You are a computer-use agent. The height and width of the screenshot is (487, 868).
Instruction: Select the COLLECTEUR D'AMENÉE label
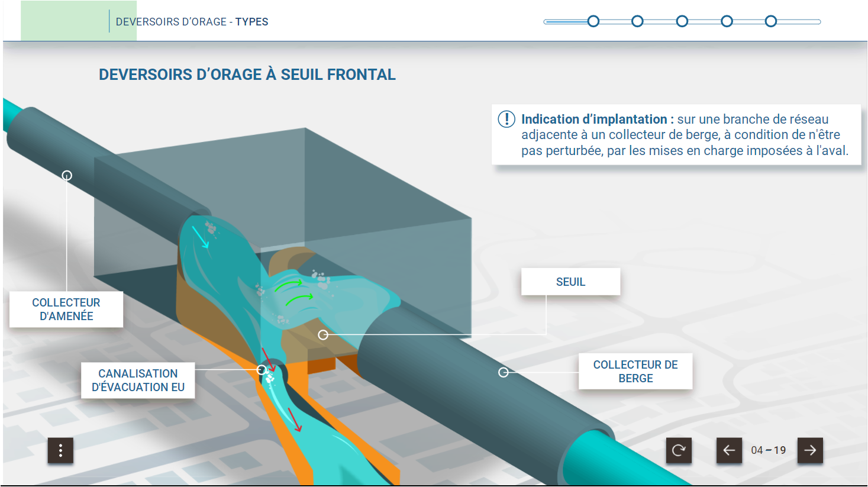66,309
